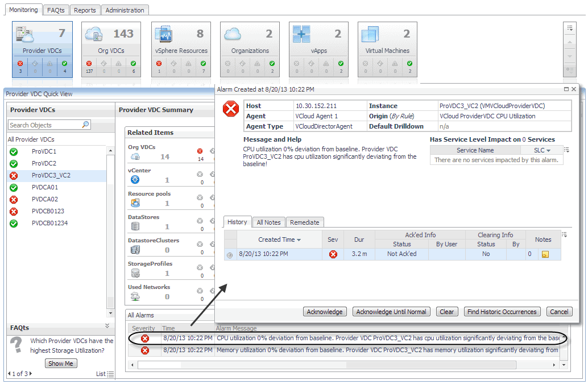The image size is (588, 384).
Task: Open service table customizer icon
Action: tap(566, 150)
